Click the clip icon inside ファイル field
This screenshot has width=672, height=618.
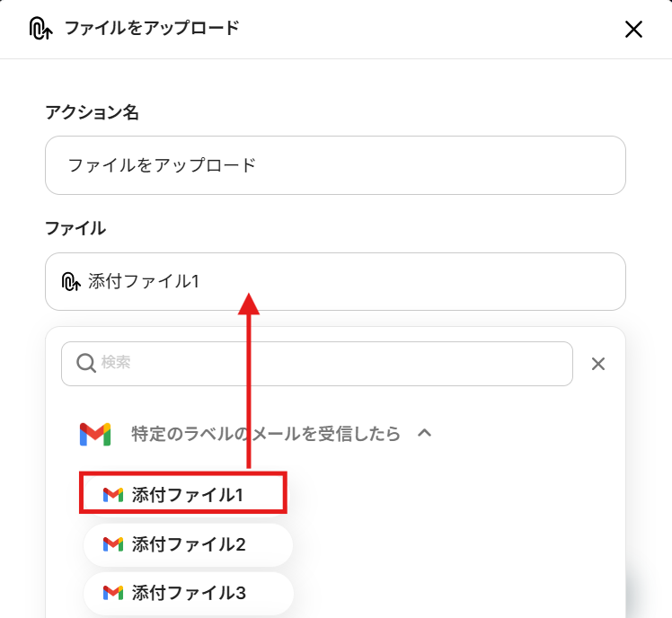pos(71,281)
